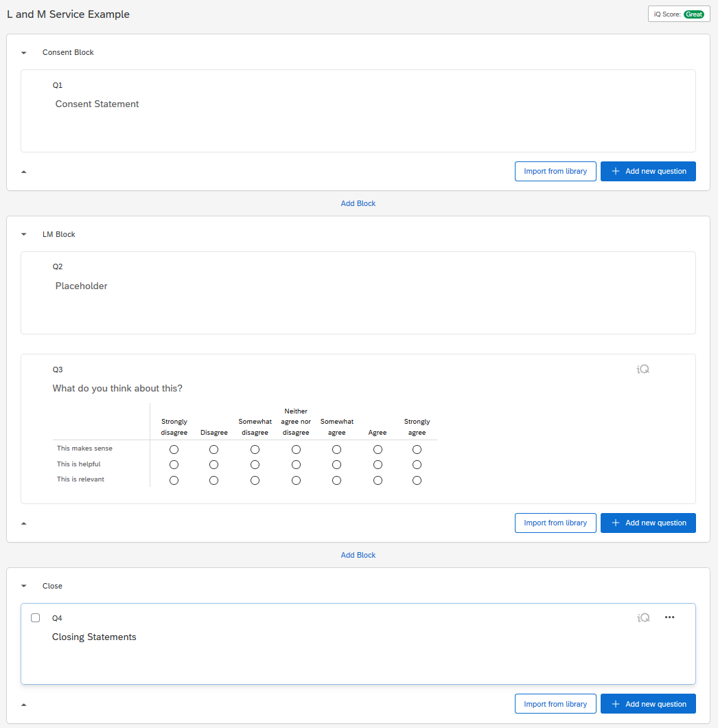Viewport: 718px width, 728px height.
Task: Click the iQ icon on question Q3
Action: coord(642,369)
